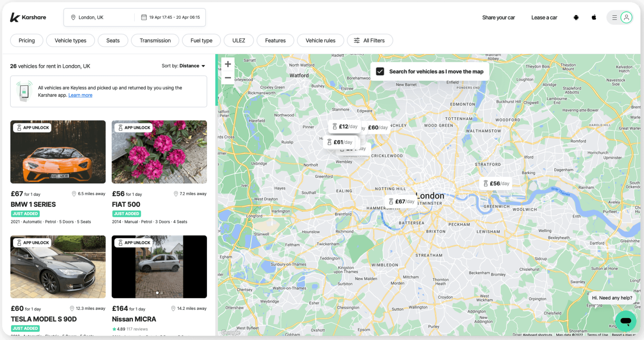644x340 pixels.
Task: Select the £12/day map marker
Action: pyautogui.click(x=345, y=127)
